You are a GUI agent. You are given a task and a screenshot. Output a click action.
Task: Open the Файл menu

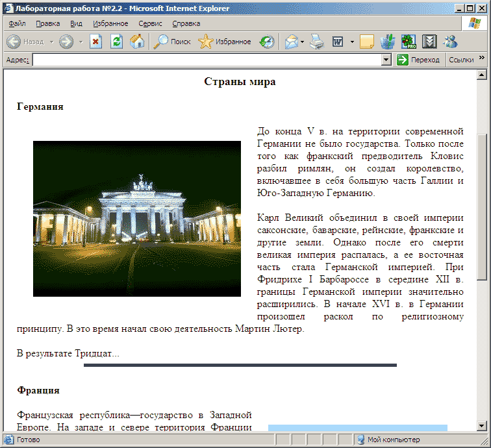(17, 24)
